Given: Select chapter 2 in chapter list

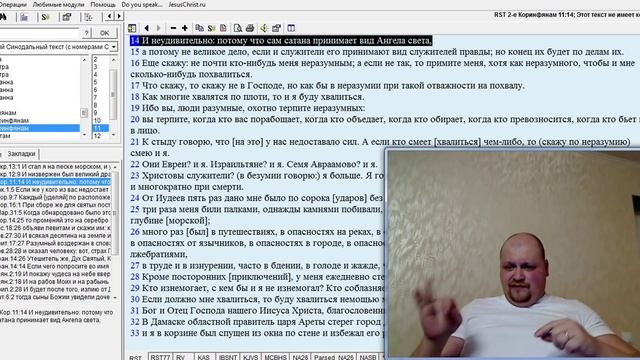Looking at the screenshot, I should click(x=100, y=59).
